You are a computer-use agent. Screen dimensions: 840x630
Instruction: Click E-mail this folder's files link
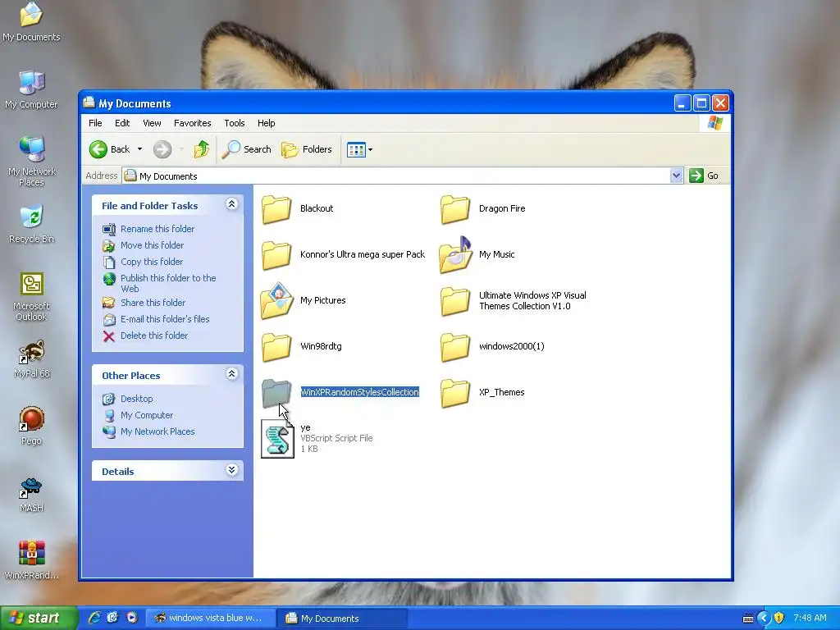click(x=165, y=319)
